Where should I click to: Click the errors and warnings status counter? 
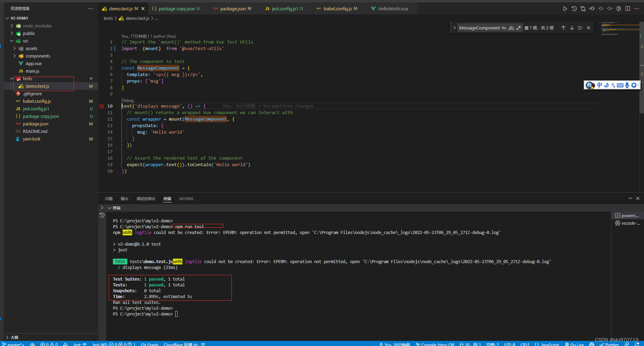(x=49, y=344)
